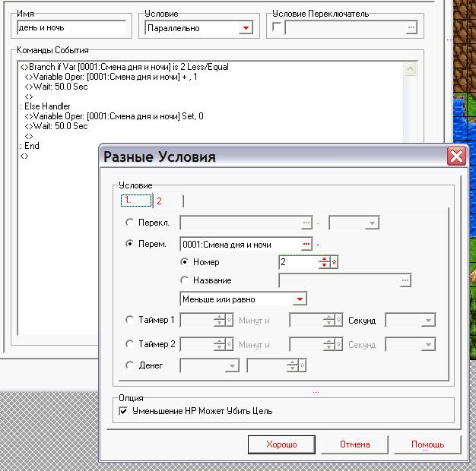Select the Название radio option
The height and width of the screenshot is (471, 476).
tap(185, 280)
